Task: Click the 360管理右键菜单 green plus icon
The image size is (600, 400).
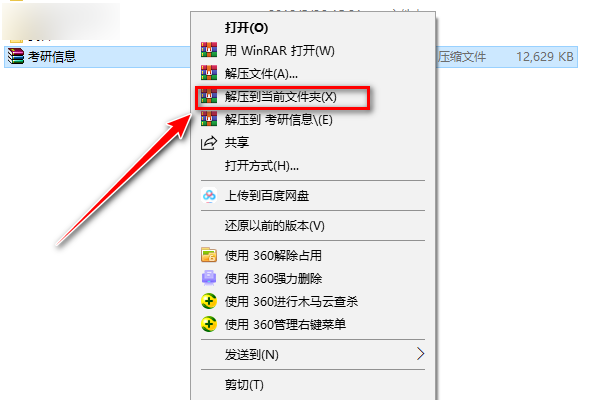Action: pos(209,324)
